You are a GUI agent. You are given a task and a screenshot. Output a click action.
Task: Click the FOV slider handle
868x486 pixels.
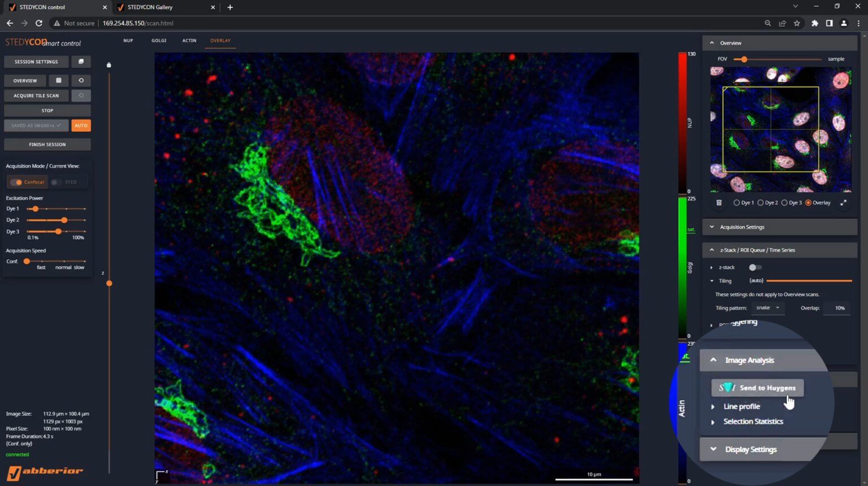744,59
